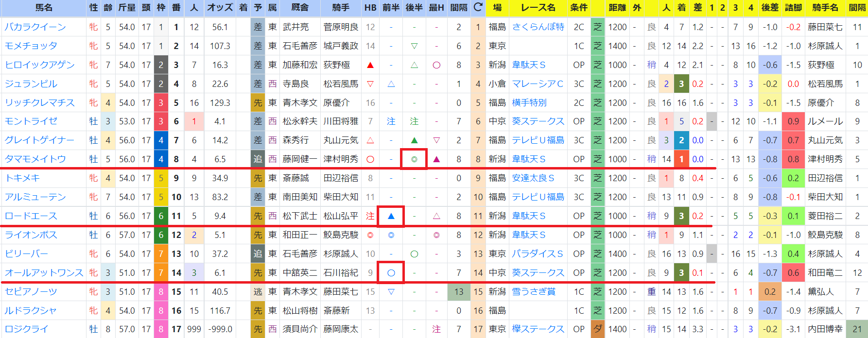Click trainer name 須貝尚介
The width and height of the screenshot is (868, 338).
[300, 329]
